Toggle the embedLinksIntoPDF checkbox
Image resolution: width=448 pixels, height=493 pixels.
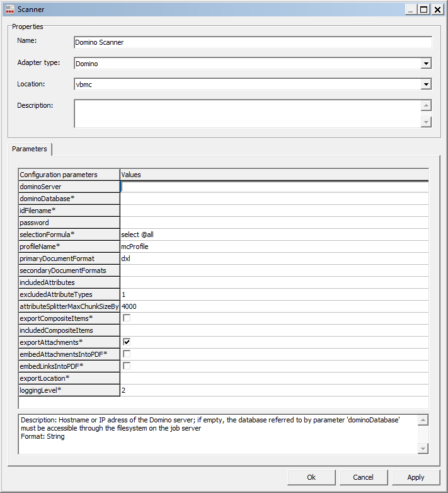[127, 366]
